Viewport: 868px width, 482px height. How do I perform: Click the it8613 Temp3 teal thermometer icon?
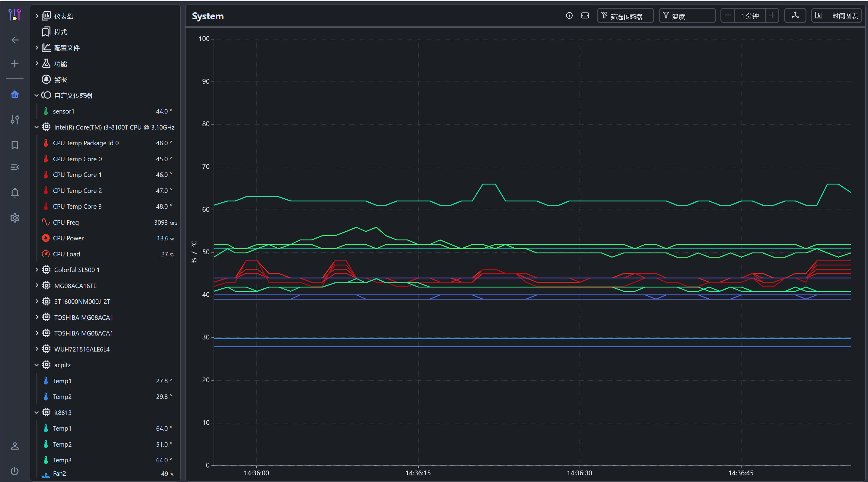click(x=46, y=460)
